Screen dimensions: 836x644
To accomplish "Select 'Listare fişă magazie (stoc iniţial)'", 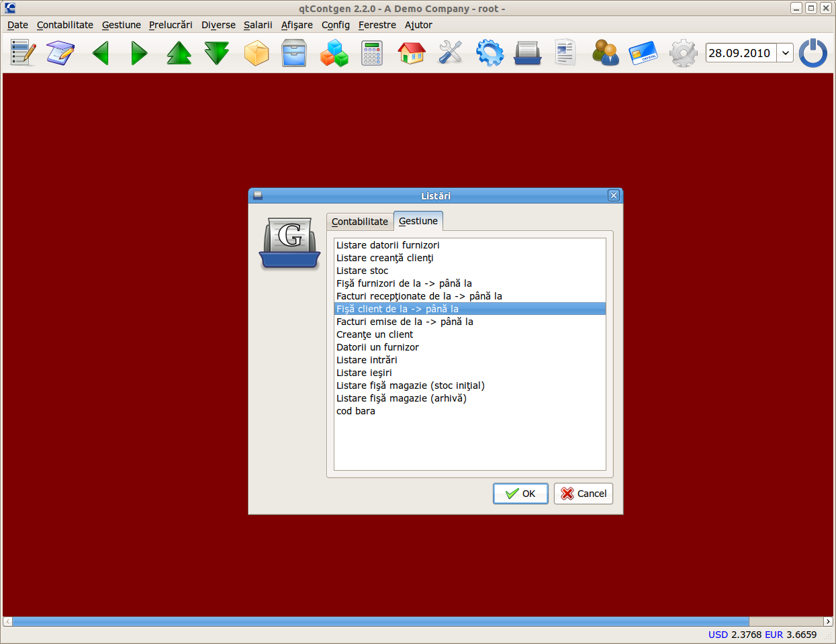I will pyautogui.click(x=470, y=385).
